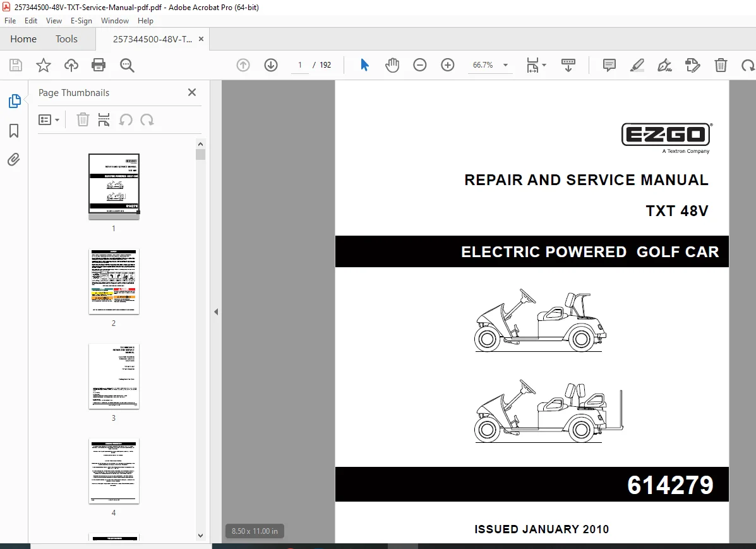Open thumbnail options menu

pos(49,119)
